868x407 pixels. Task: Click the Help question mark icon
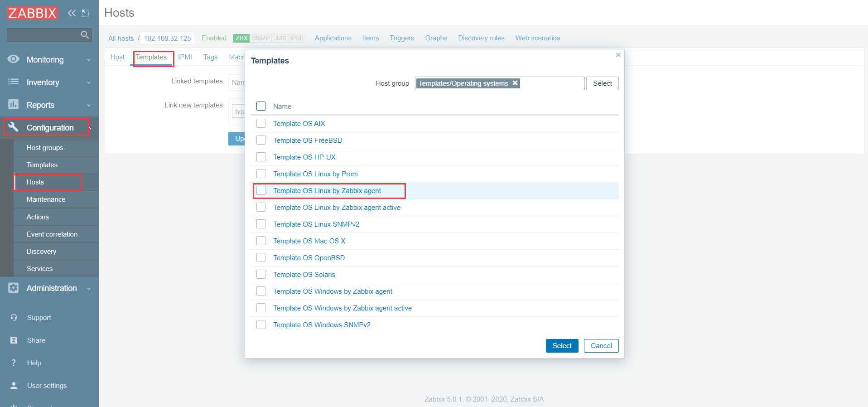pyautogui.click(x=14, y=363)
